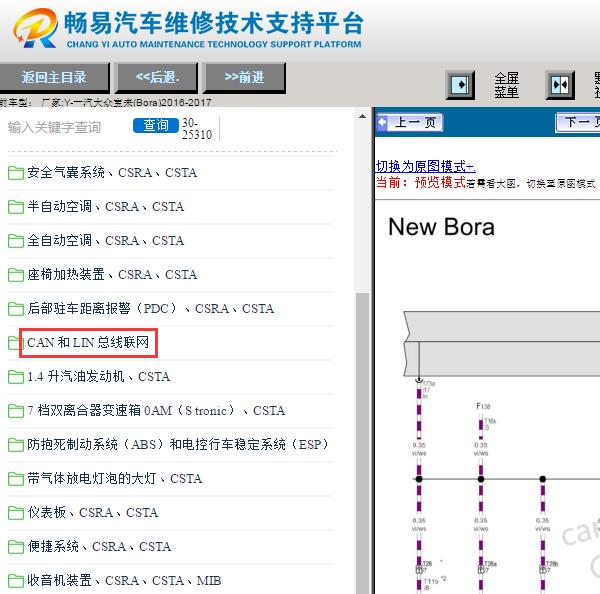The image size is (600, 594).
Task: Open folder icon for 收音机装置
Action: pyautogui.click(x=16, y=582)
